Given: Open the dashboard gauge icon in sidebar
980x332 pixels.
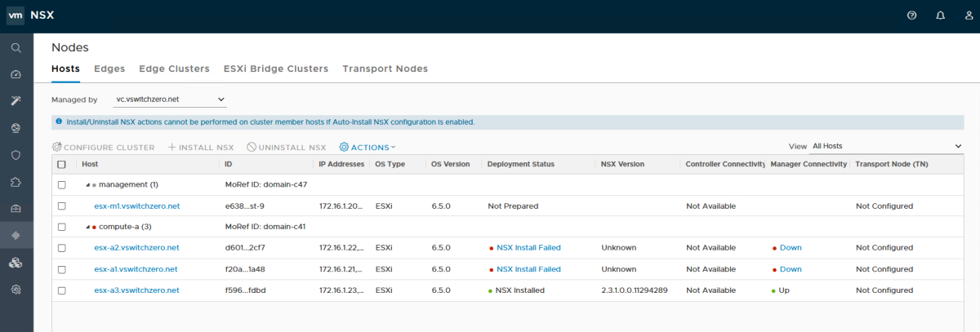Looking at the screenshot, I should 16,74.
